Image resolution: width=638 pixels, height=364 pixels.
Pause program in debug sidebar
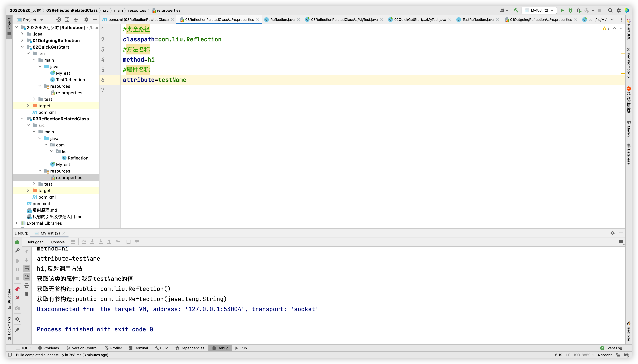pyautogui.click(x=17, y=270)
